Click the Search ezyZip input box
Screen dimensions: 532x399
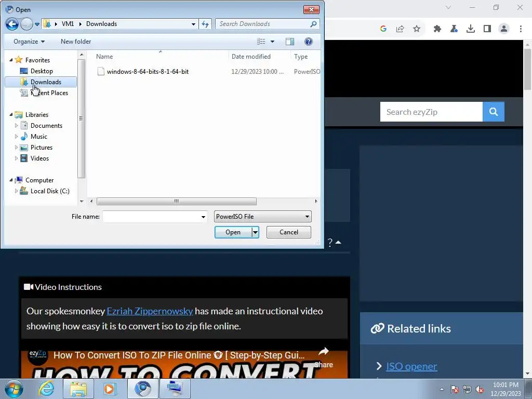pyautogui.click(x=431, y=112)
